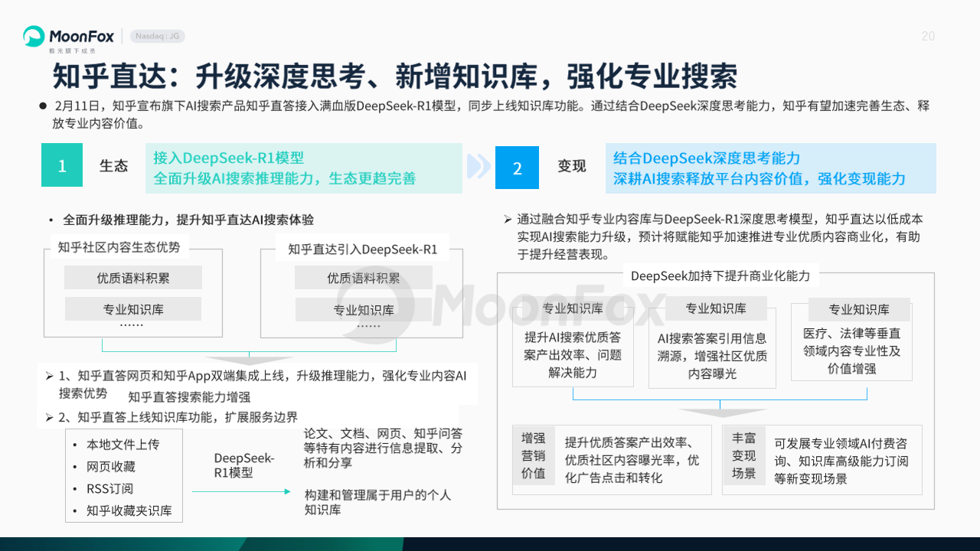980x551 pixels.
Task: Click the text 论文、文档、网页、知乎问答等特有内容
Action: [383, 448]
